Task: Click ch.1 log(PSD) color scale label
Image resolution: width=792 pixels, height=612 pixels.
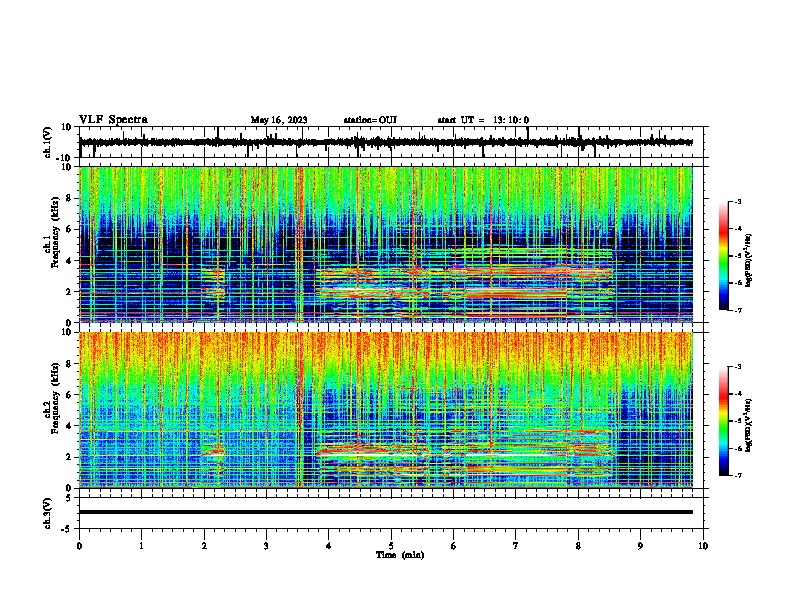Action: [x=749, y=261]
